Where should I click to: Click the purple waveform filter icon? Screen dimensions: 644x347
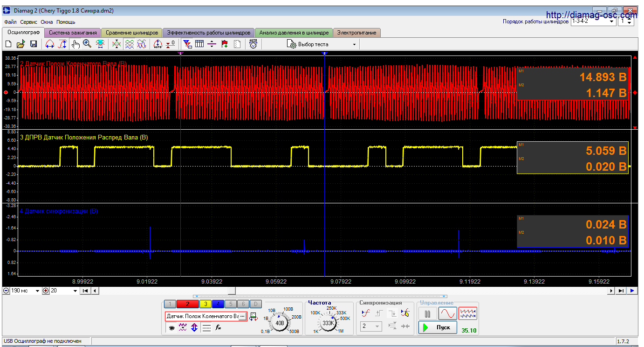(x=183, y=328)
